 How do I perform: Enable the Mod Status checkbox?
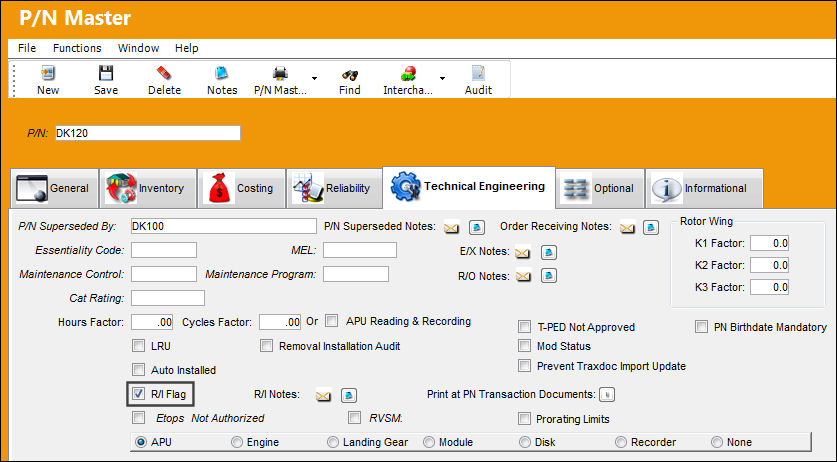click(525, 346)
